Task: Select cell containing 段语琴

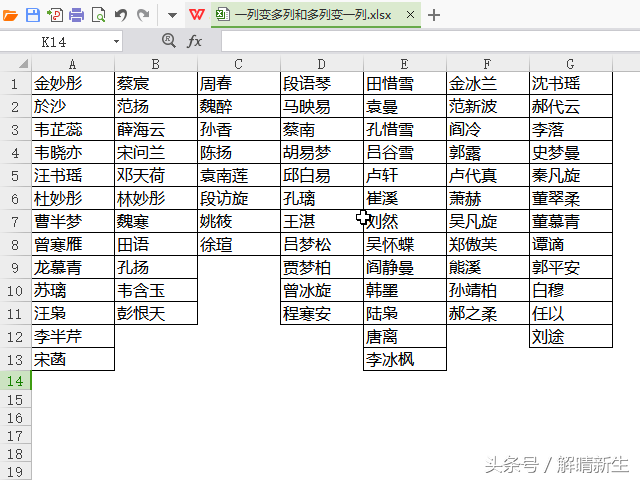Action: 322,84
